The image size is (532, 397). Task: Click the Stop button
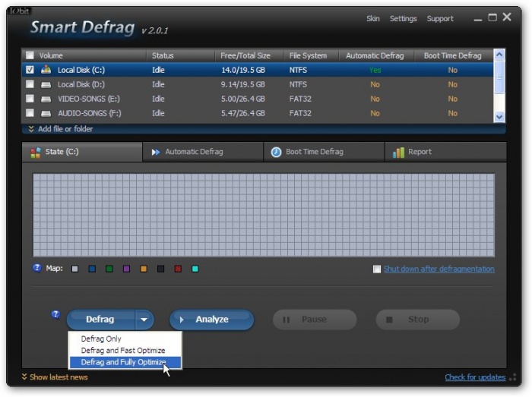coord(418,320)
